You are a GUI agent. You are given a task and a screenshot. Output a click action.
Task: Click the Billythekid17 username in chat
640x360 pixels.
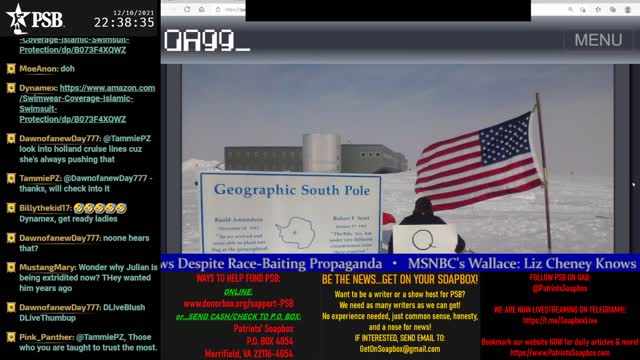tap(45, 208)
